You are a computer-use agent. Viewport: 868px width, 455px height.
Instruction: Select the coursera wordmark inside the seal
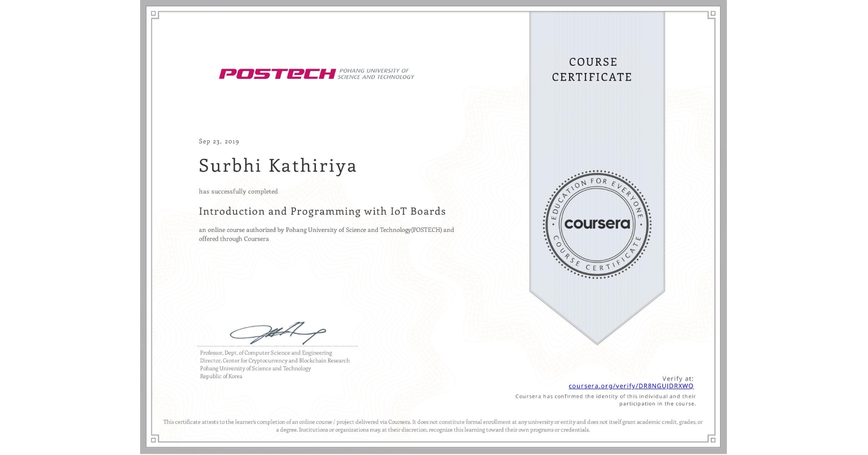[597, 224]
